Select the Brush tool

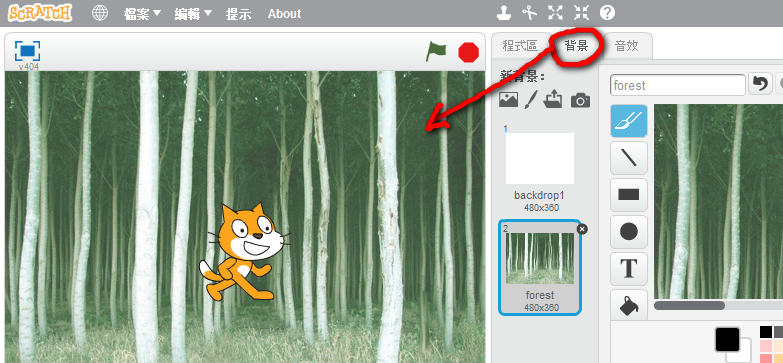coord(629,121)
